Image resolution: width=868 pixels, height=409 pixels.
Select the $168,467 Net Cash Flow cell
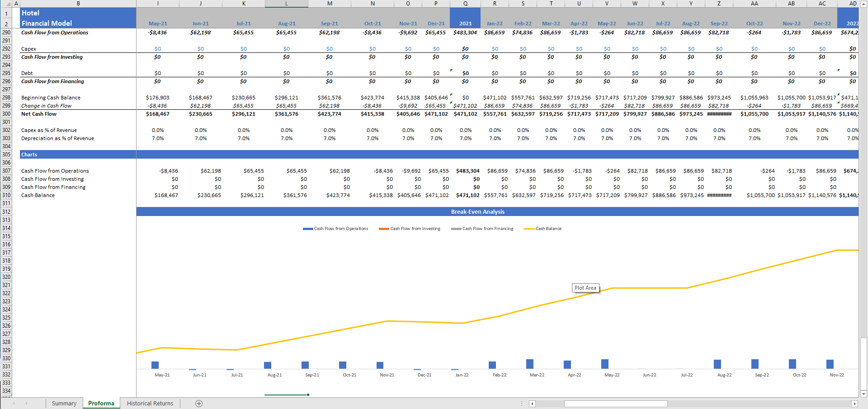pos(158,114)
